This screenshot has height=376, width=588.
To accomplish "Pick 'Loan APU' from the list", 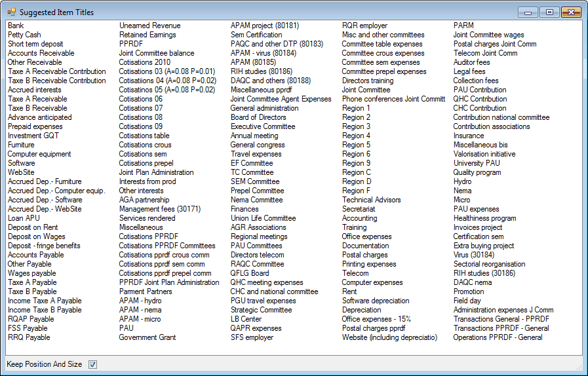I will click(x=24, y=217).
